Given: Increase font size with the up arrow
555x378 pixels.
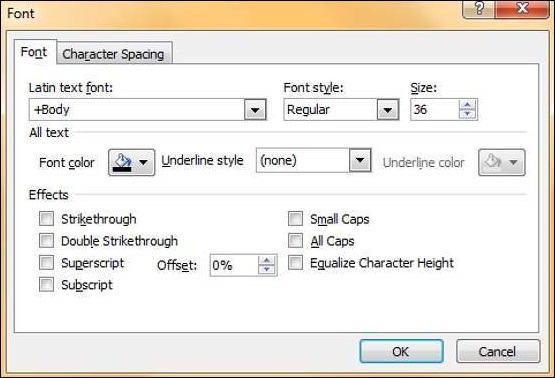Looking at the screenshot, I should [x=468, y=105].
